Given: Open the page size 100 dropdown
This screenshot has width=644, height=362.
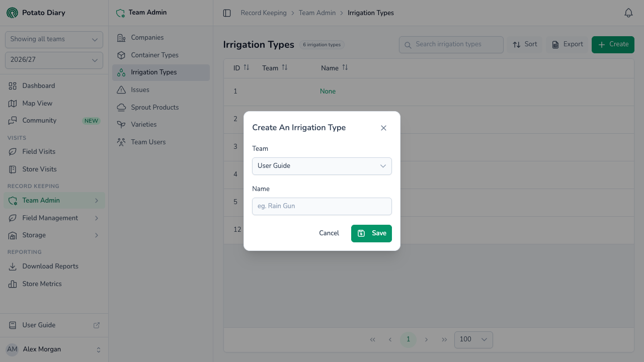Looking at the screenshot, I should (473, 339).
